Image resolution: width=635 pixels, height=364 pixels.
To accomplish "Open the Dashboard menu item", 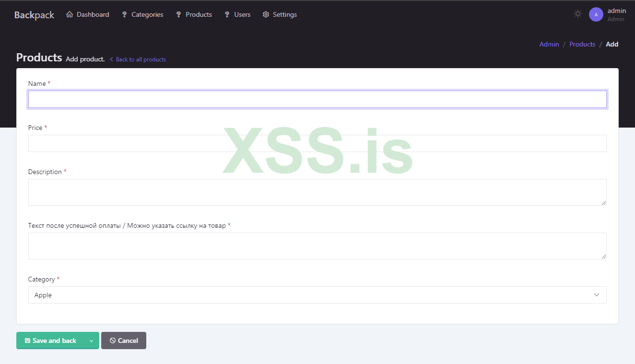I will 88,14.
